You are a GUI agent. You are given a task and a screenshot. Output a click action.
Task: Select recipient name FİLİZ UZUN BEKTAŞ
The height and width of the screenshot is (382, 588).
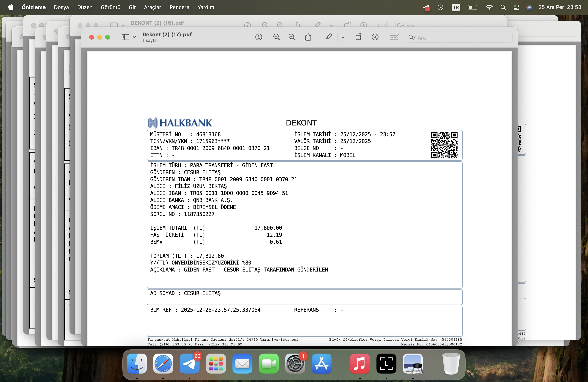(201, 186)
